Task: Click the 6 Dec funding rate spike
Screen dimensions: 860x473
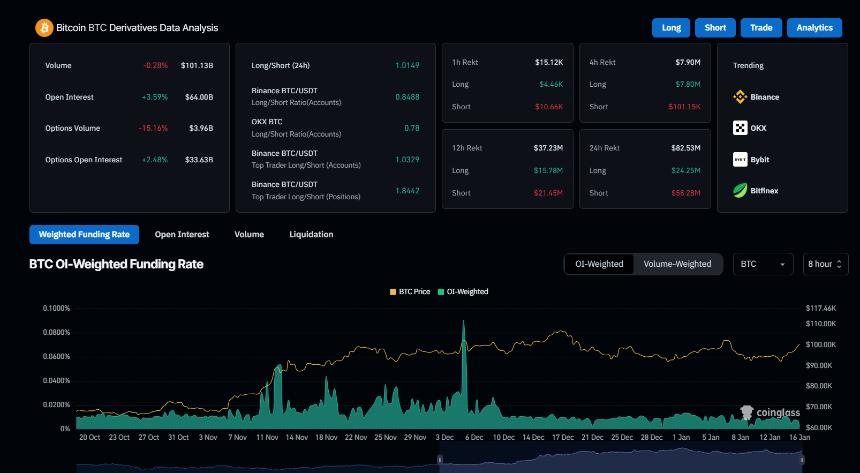Action: tap(463, 373)
